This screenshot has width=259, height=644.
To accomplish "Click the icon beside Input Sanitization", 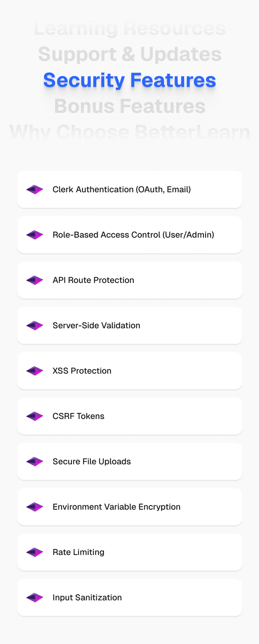I will [x=35, y=597].
